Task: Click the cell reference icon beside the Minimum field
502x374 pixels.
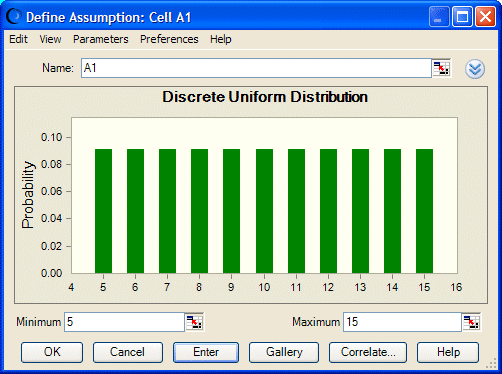Action: (194, 322)
